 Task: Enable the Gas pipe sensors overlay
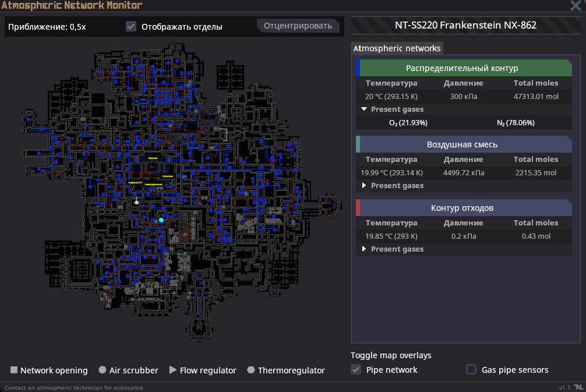point(471,369)
